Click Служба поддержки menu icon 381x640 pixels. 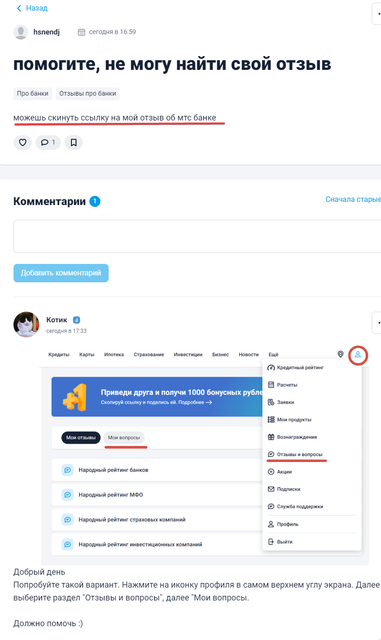click(x=271, y=507)
